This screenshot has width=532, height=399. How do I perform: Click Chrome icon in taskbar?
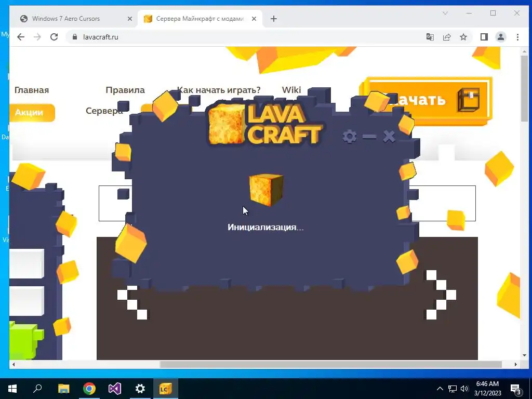point(89,389)
